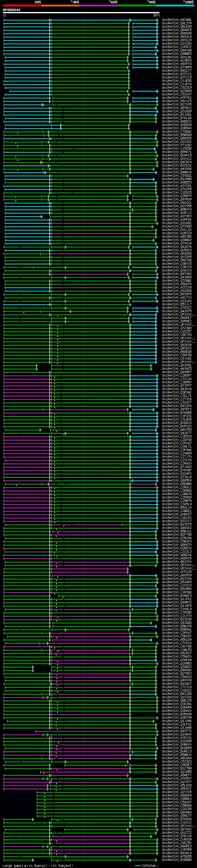Select the UniRef100_Q8DHS5 label
This screenshot has height=868, width=197.
click(x=177, y=139)
